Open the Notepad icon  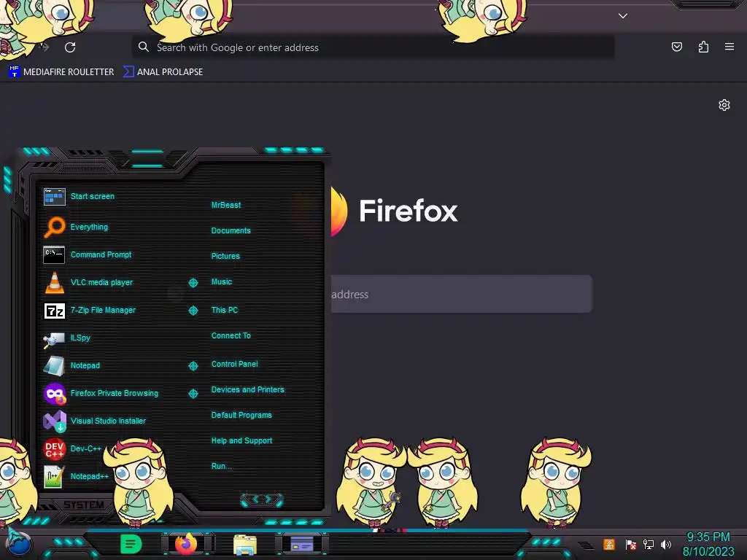54,366
